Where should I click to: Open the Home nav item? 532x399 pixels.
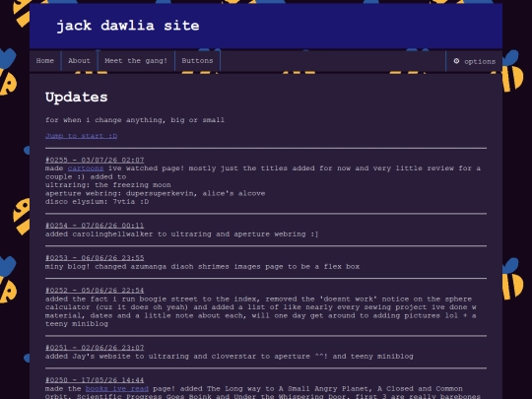45,61
